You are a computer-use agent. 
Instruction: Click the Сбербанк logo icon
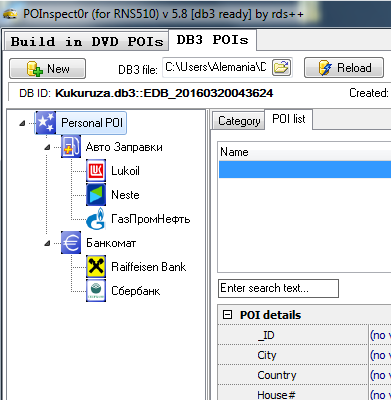(96, 291)
